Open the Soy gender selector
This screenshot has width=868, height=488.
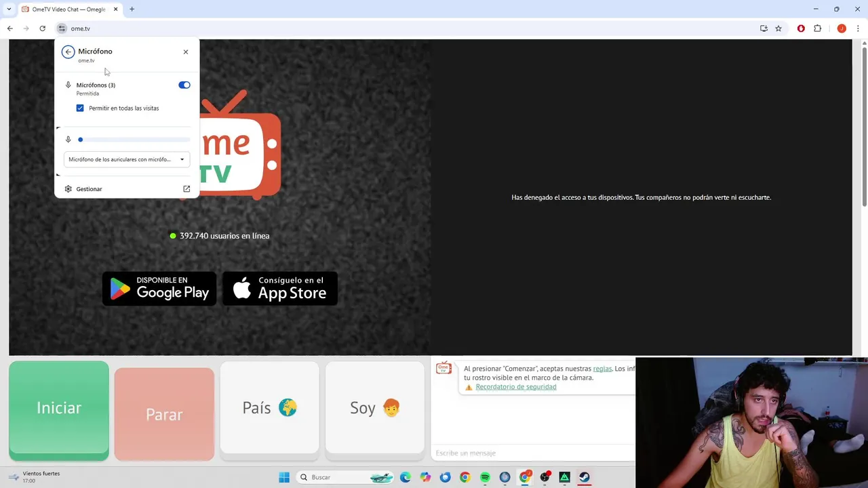(x=375, y=407)
